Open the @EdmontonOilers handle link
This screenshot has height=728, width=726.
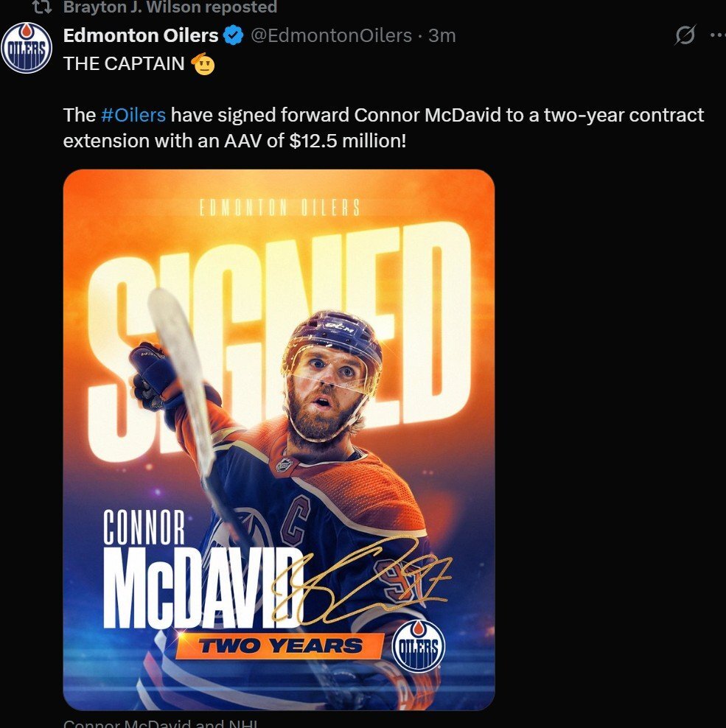(331, 35)
